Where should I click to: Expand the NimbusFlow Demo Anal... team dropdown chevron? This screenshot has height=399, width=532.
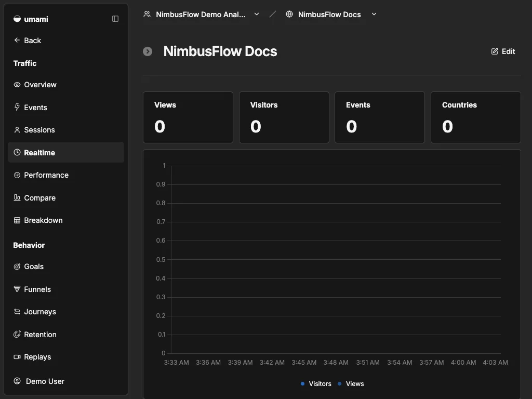[257, 14]
